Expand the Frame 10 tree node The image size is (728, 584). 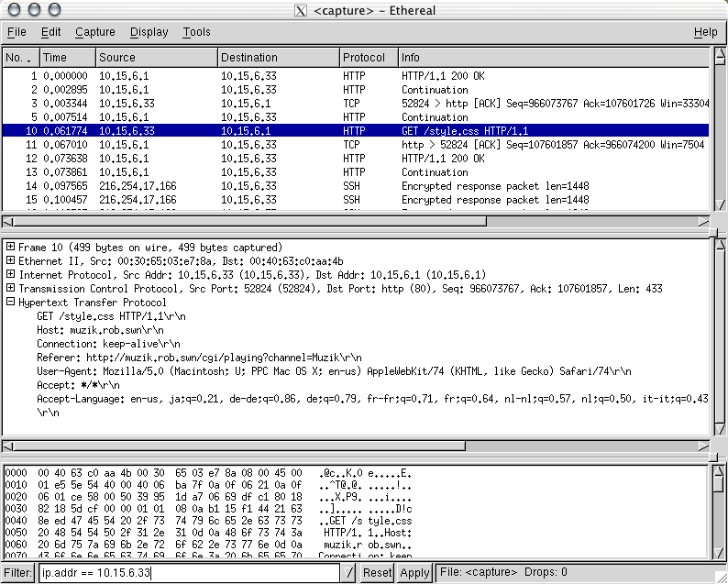(x=10, y=248)
